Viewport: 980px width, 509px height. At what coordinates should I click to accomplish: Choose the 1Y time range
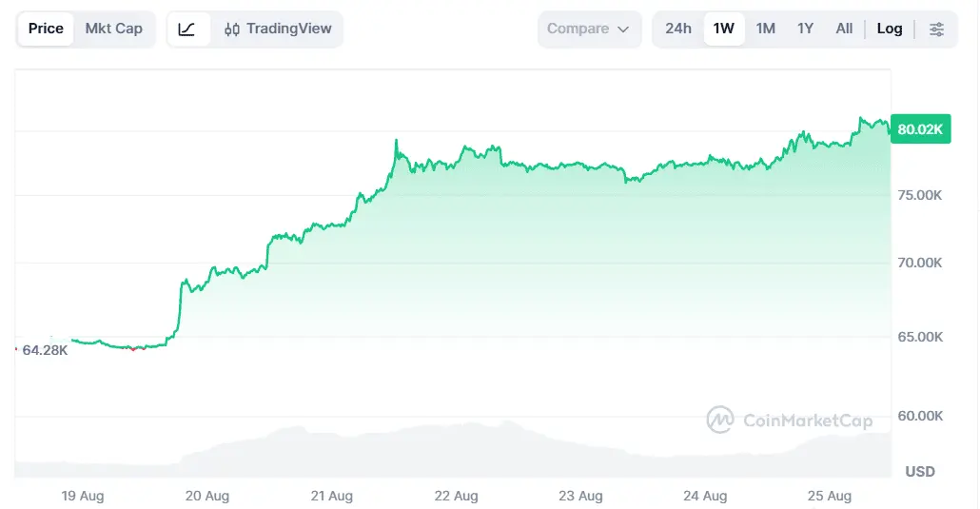pyautogui.click(x=805, y=29)
